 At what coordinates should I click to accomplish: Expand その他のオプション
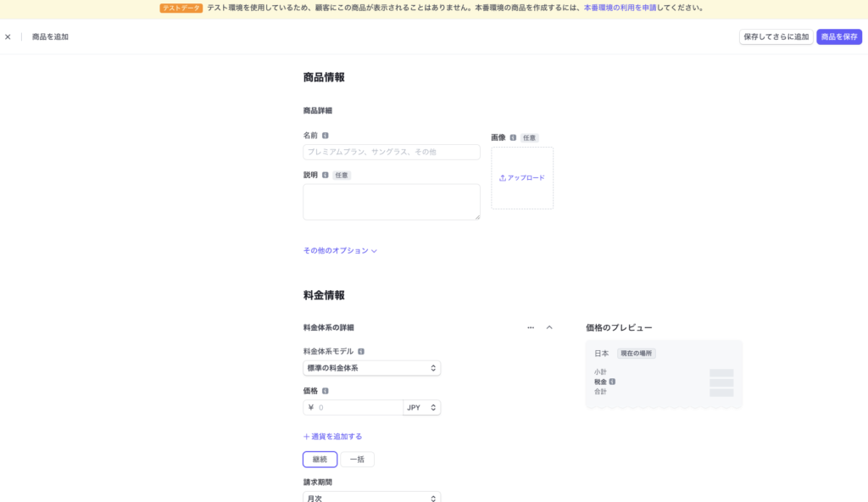(340, 251)
